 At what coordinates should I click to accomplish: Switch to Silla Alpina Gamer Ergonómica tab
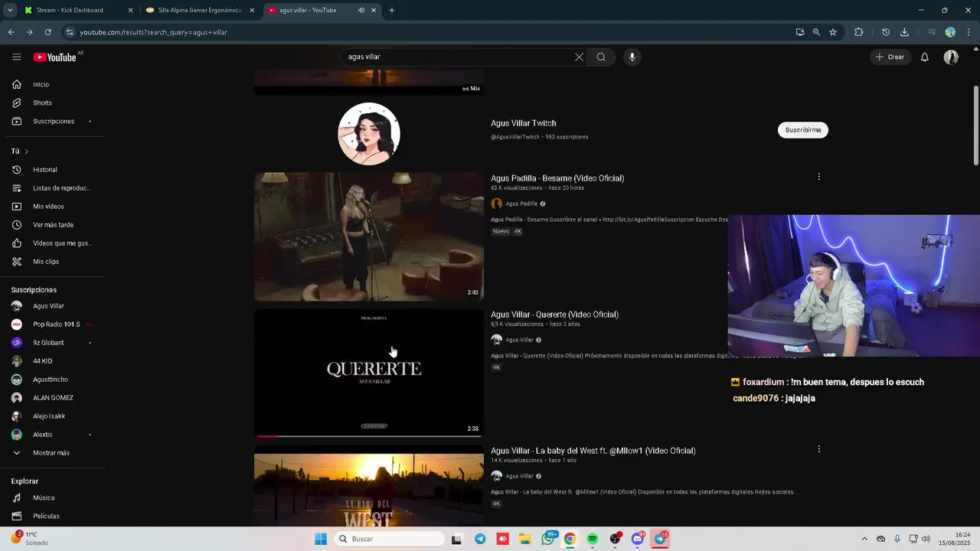(x=199, y=10)
